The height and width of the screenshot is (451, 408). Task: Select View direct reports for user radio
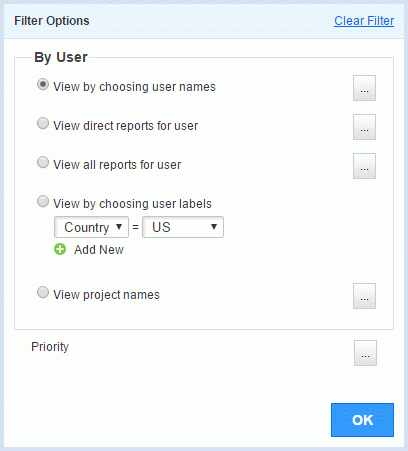[43, 124]
